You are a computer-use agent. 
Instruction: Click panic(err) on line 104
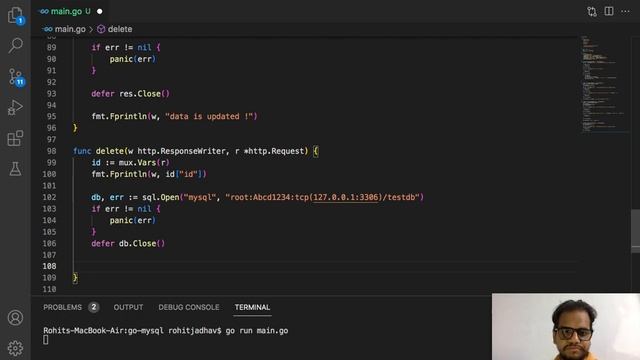[133, 220]
